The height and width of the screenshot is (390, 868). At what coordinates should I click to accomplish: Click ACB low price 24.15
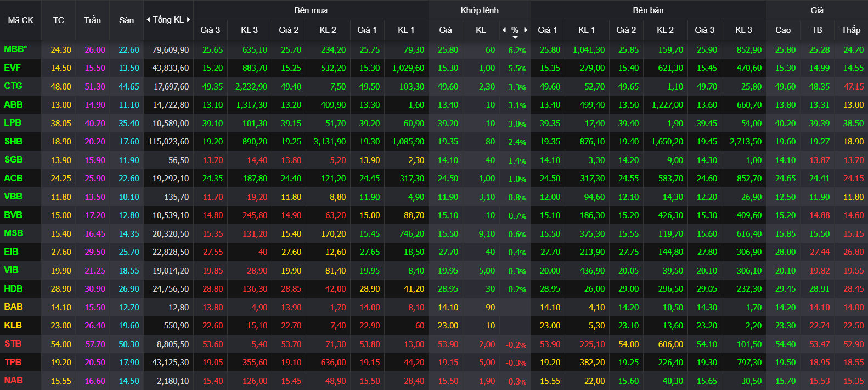(x=853, y=179)
